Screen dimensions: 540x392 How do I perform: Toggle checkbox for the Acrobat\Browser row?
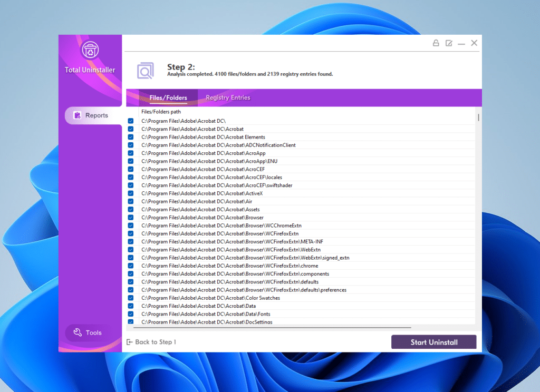pos(131,218)
